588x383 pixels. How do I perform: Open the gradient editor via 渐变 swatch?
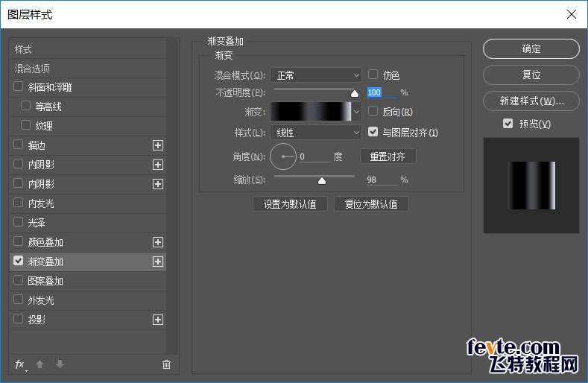311,112
